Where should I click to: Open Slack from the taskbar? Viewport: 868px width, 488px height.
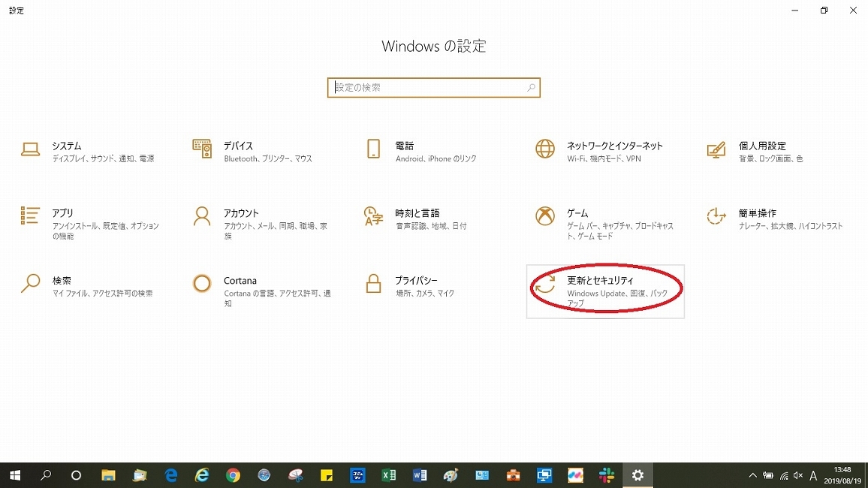click(607, 475)
